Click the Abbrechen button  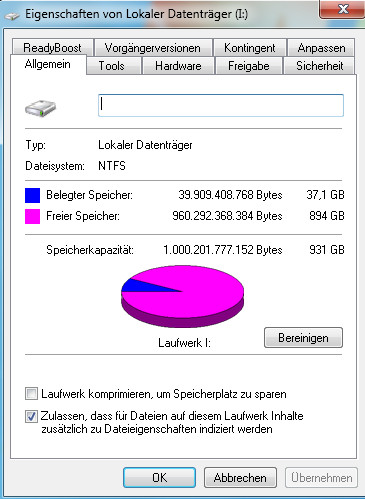tap(240, 478)
